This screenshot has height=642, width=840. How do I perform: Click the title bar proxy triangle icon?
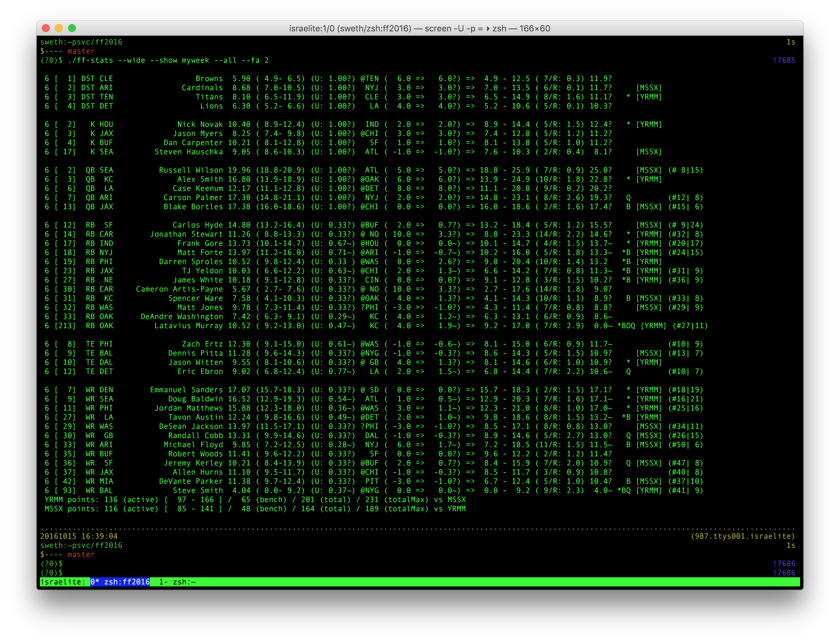(x=488, y=29)
